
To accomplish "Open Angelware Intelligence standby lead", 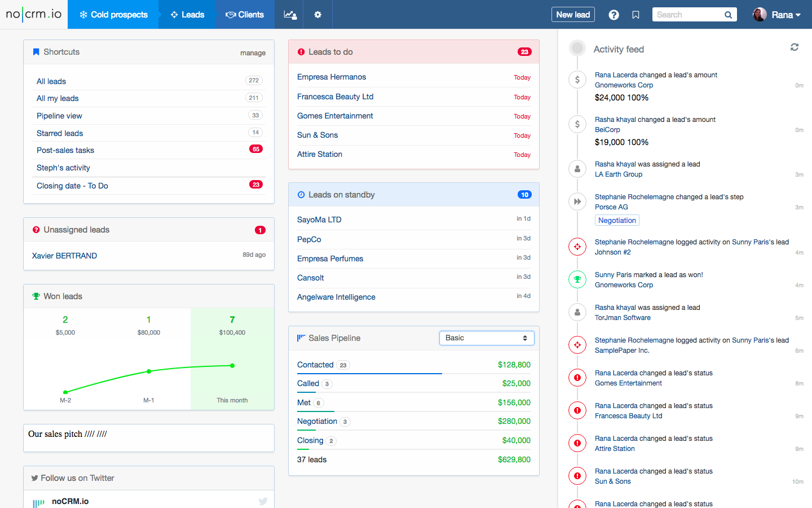I will 336,297.
